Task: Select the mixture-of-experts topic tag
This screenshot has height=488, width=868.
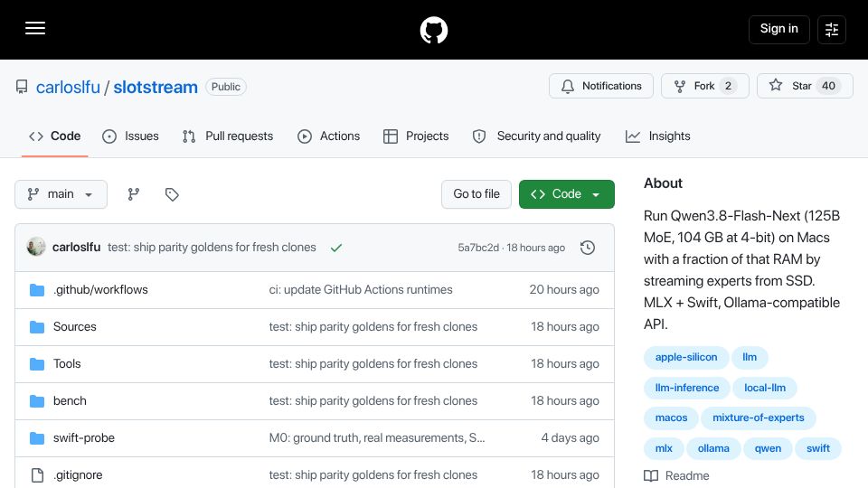Action: coord(758,418)
